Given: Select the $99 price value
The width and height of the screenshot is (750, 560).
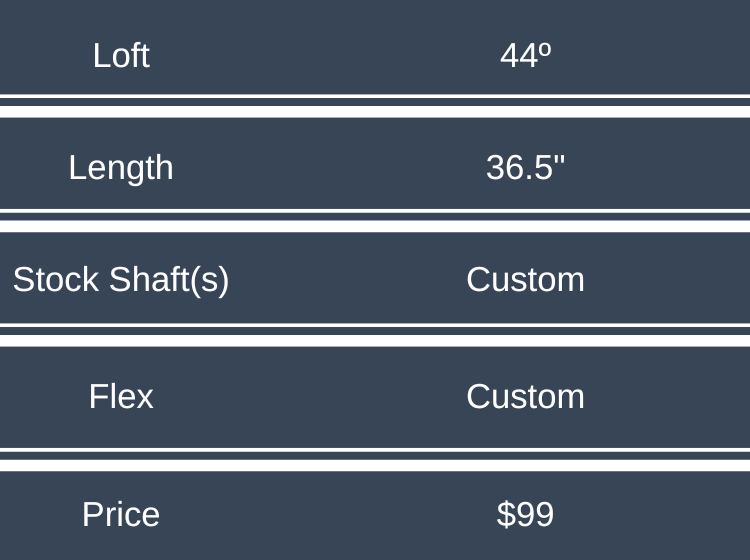Looking at the screenshot, I should (x=525, y=514).
